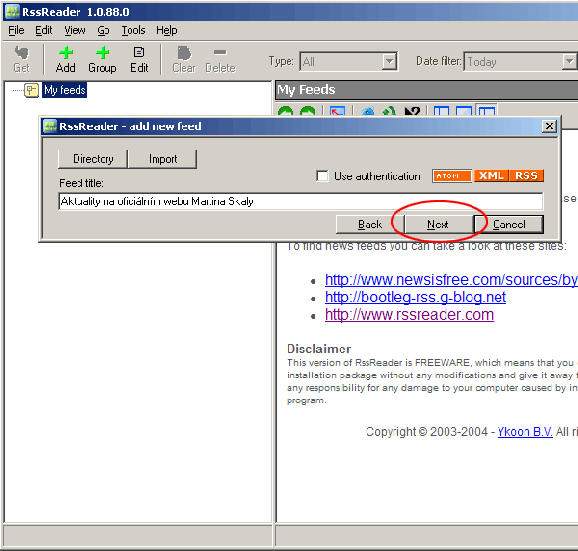
Task: Open the Ykoon B.V. link
Action: point(525,432)
